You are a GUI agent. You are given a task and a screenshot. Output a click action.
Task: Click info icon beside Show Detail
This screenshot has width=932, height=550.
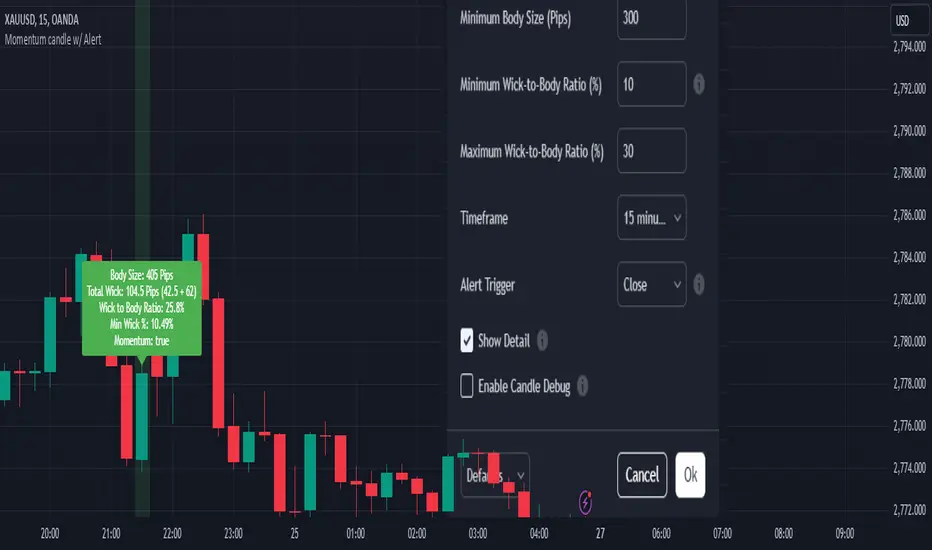click(542, 341)
